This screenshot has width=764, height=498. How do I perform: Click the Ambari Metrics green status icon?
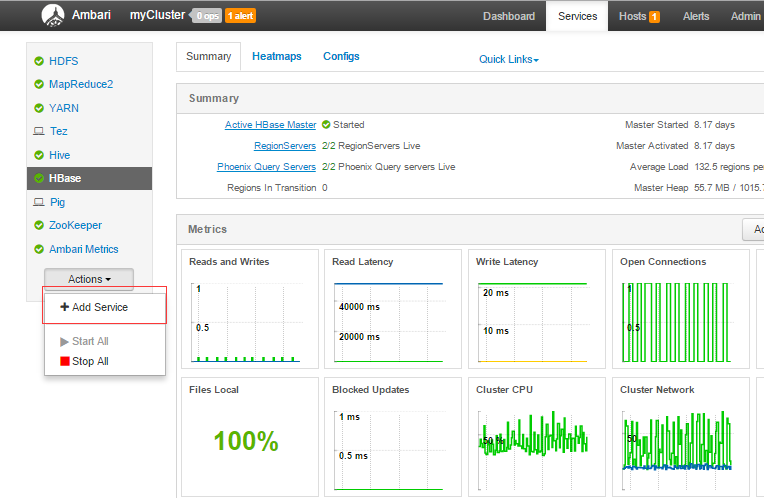pyautogui.click(x=39, y=249)
